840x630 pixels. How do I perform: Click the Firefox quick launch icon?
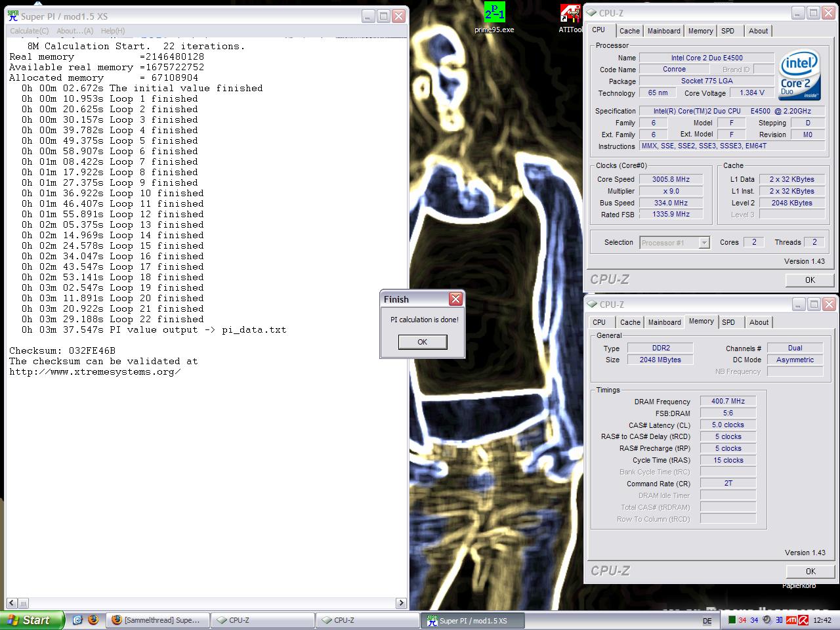click(x=93, y=619)
